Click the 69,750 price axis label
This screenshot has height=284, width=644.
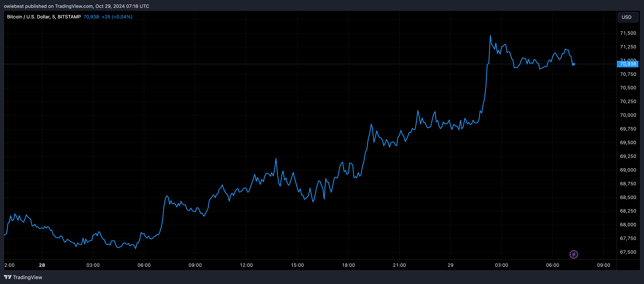(x=628, y=129)
